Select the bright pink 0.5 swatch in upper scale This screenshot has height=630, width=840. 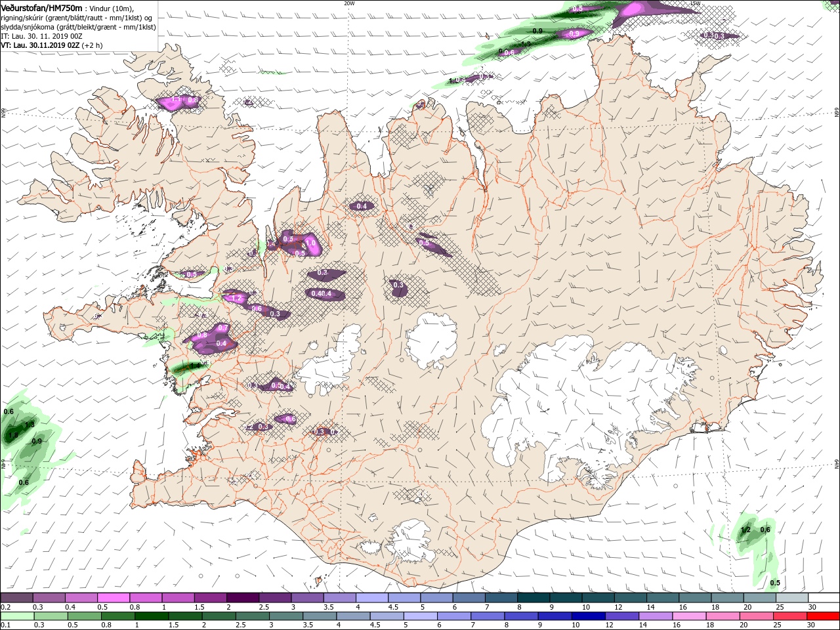[114, 598]
